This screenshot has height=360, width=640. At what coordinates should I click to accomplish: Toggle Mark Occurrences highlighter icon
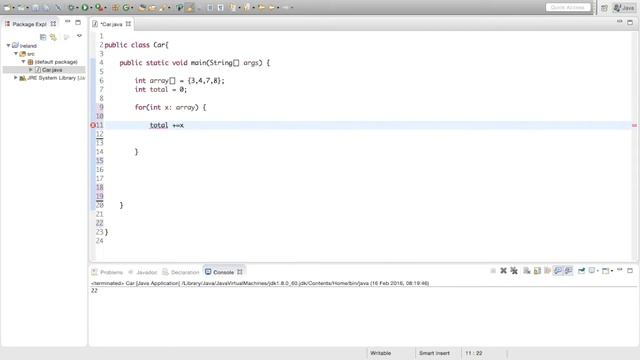pyautogui.click(x=190, y=7)
